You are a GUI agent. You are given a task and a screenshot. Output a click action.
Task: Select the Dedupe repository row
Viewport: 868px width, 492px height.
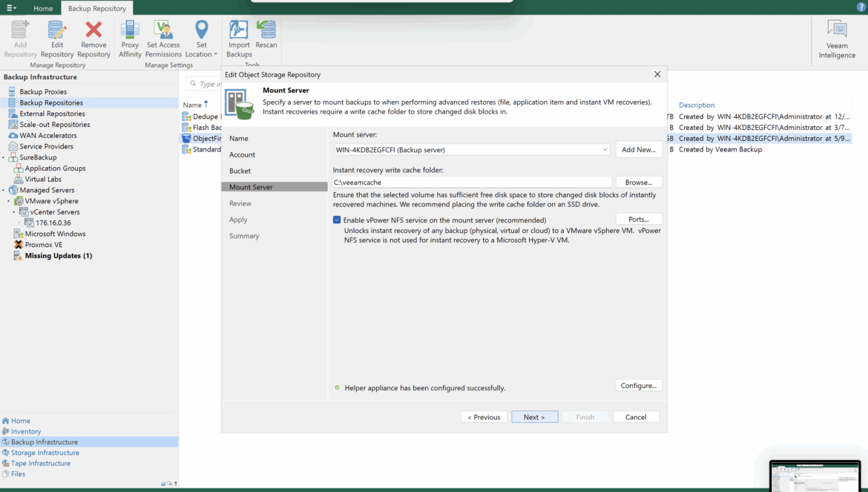[202, 117]
